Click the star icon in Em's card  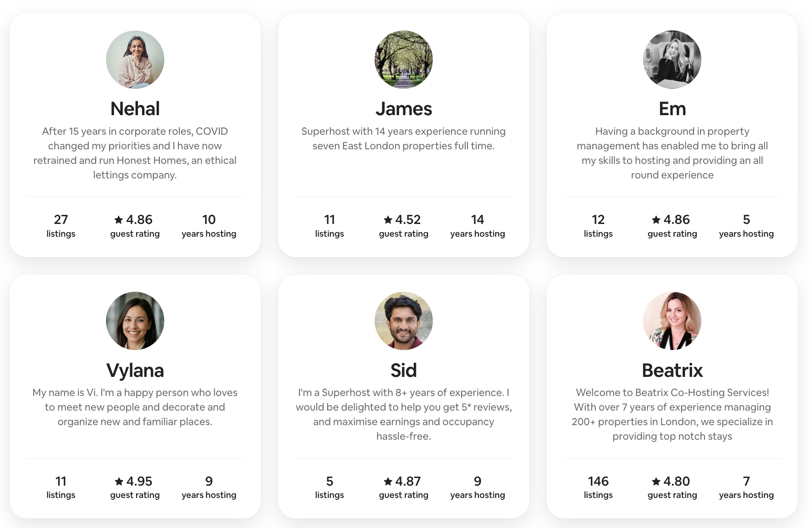click(656, 220)
